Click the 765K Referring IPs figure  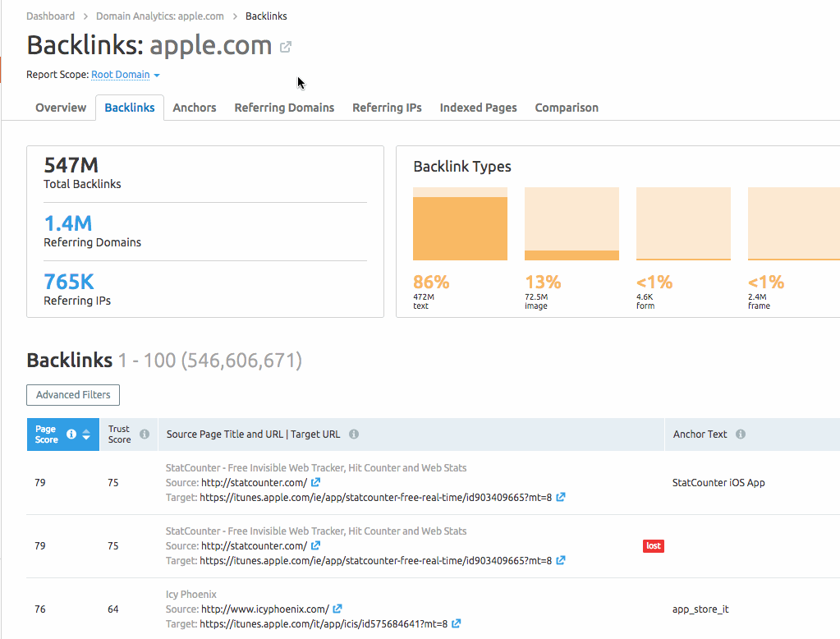click(x=69, y=282)
